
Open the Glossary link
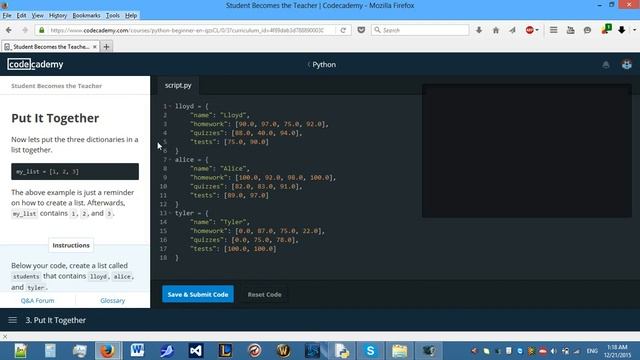113,300
